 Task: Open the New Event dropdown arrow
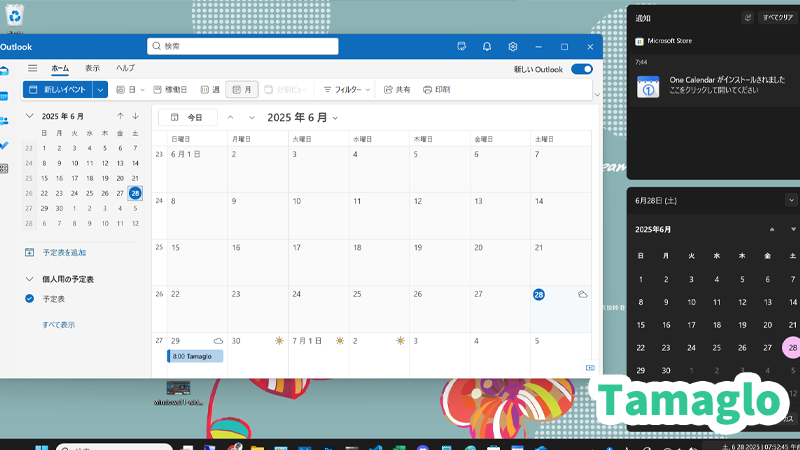pos(100,90)
